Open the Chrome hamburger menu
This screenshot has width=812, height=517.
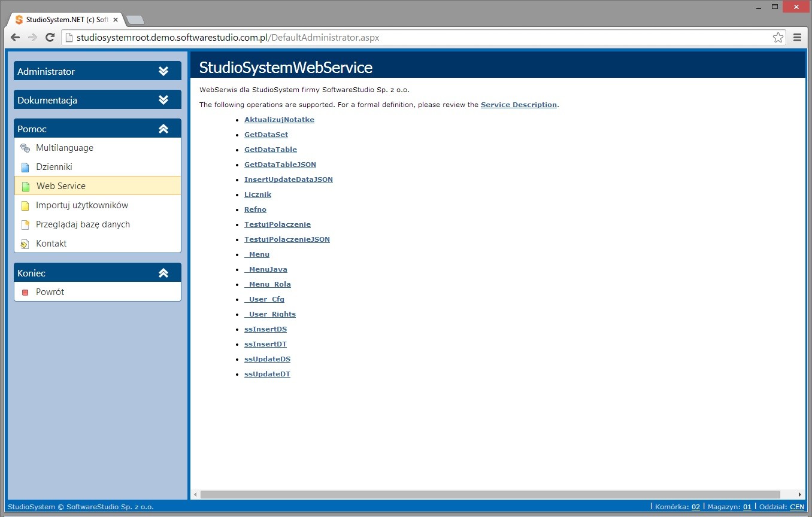click(x=797, y=38)
